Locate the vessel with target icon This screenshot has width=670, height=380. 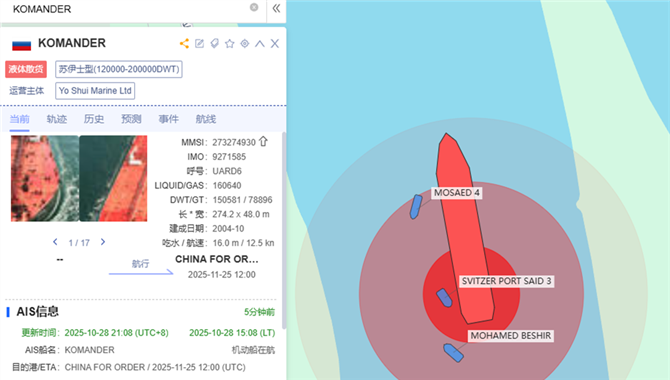245,44
